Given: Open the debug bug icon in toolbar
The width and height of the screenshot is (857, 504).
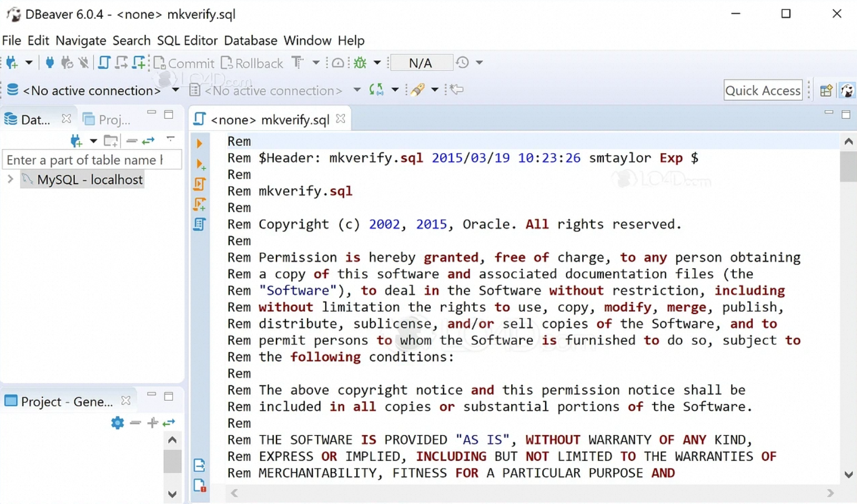Looking at the screenshot, I should coord(360,63).
